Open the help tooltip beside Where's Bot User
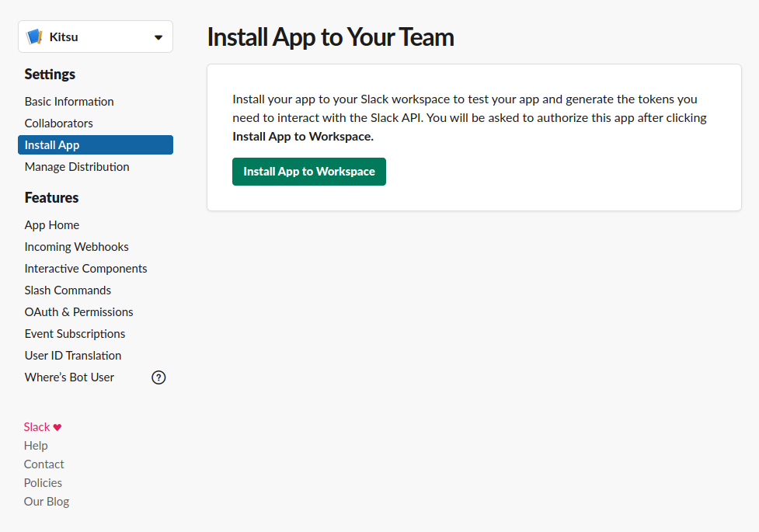Image resolution: width=759 pixels, height=532 pixels. click(x=158, y=377)
